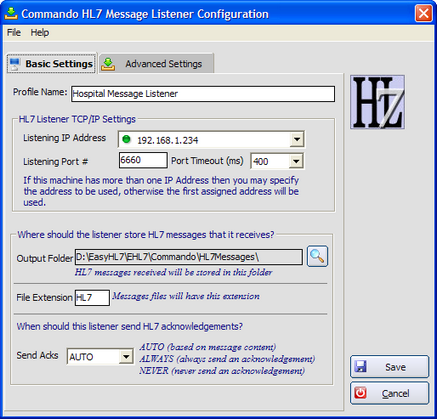Screen dimensions: 437x419
Task: Save the listener configuration
Action: 389,367
